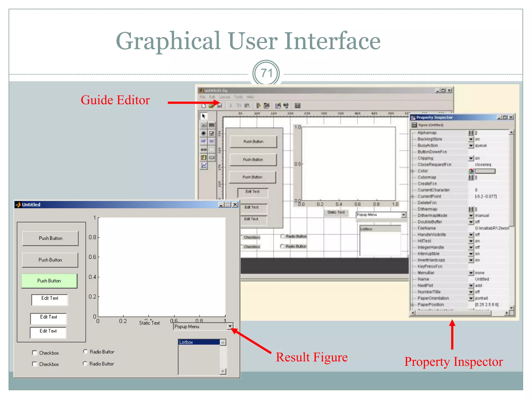Open the color picker icon next to Color property

click(471, 171)
